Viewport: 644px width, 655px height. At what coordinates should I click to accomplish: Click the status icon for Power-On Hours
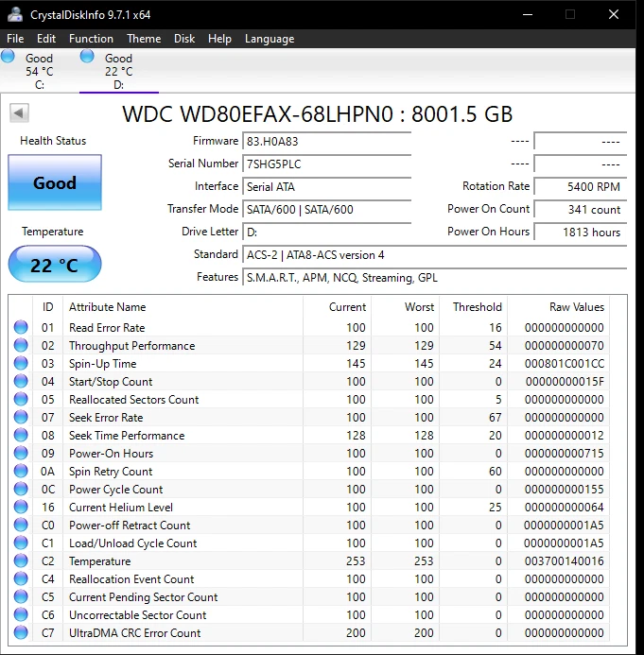(x=21, y=453)
